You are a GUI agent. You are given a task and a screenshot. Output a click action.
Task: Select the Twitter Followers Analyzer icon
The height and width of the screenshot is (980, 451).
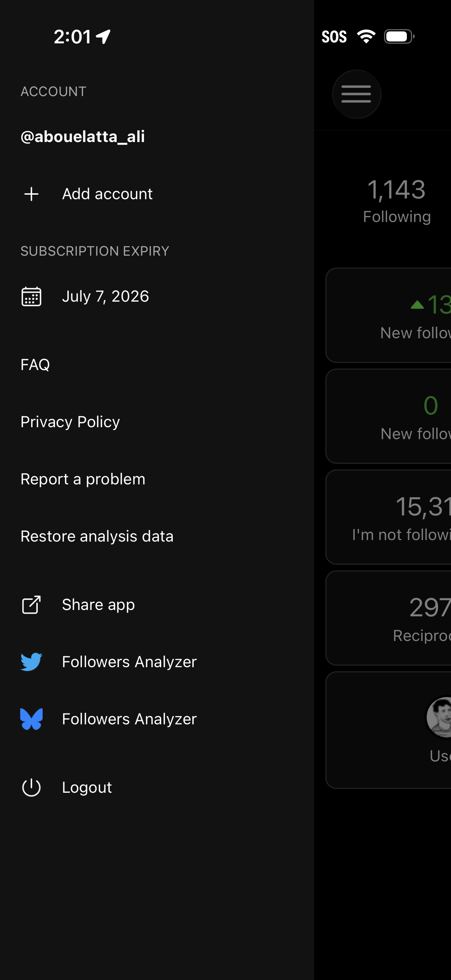click(32, 662)
